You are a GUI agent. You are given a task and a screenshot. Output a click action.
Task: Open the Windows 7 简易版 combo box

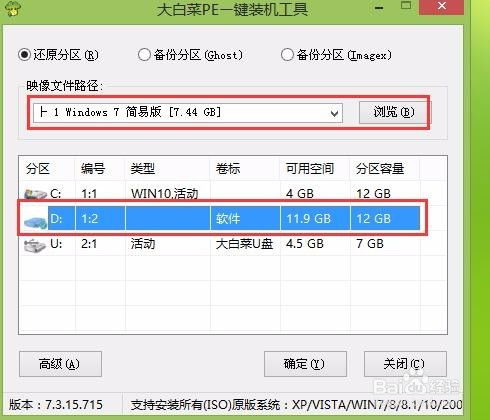[188, 113]
